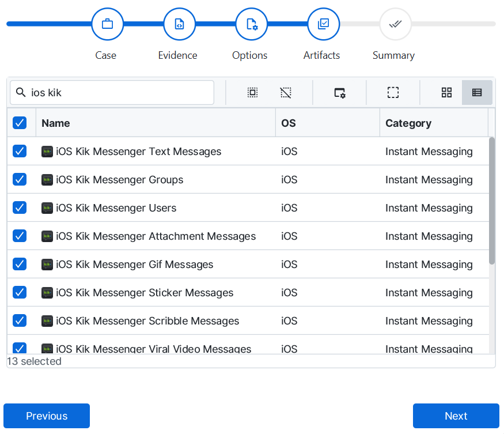Click icon of iOS Kik Messenger Text Messages
Viewport: 504px width, 434px height.
(x=47, y=152)
